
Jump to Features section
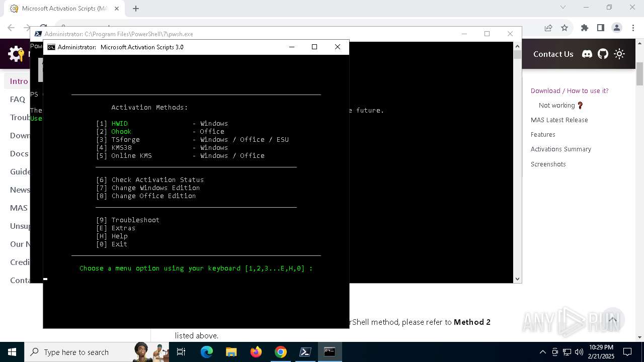point(543,134)
